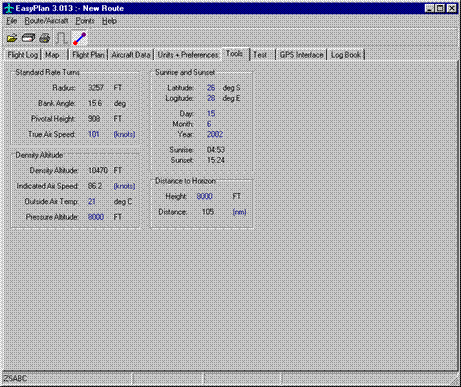Open the Points menu
Screen dimensions: 461x387
tap(85, 21)
